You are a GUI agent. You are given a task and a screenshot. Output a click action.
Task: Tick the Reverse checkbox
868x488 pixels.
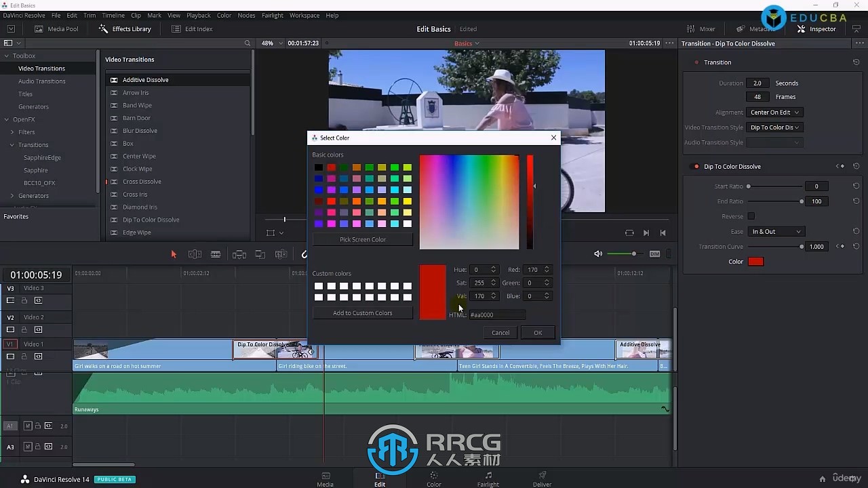(751, 216)
